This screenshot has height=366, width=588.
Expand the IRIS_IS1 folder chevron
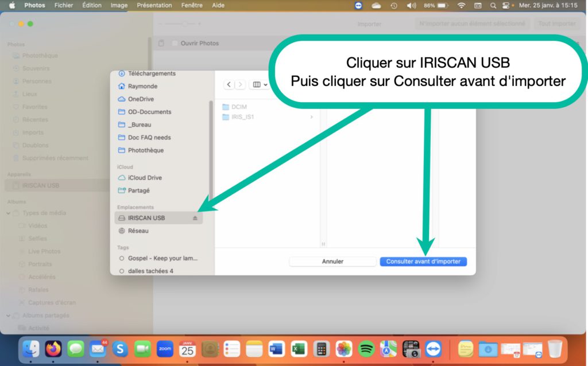click(311, 117)
